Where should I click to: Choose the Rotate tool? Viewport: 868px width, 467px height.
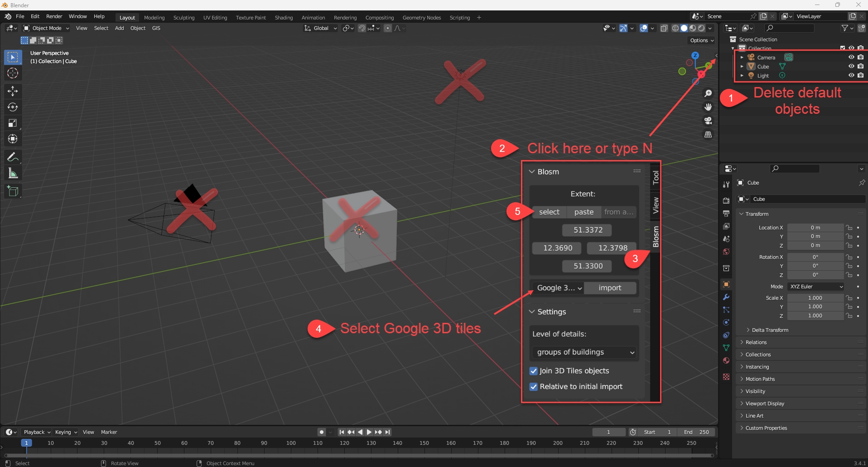point(13,107)
